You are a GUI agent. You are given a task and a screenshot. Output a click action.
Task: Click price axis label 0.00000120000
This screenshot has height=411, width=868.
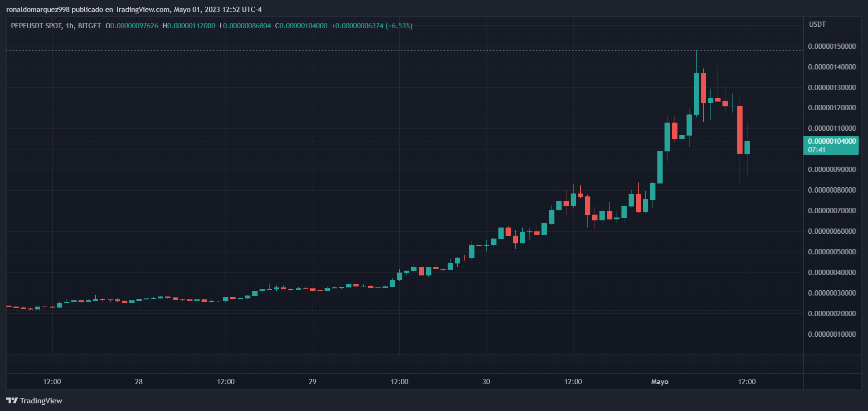[832, 108]
